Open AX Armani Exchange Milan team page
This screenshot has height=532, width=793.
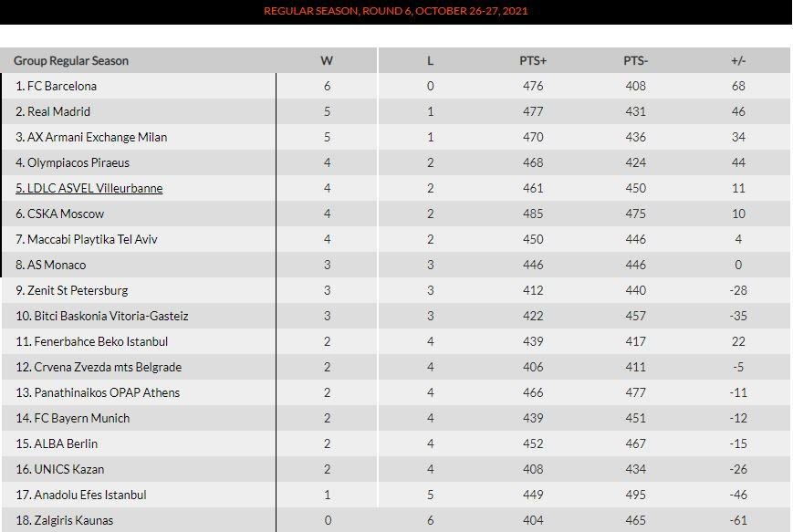(x=91, y=137)
